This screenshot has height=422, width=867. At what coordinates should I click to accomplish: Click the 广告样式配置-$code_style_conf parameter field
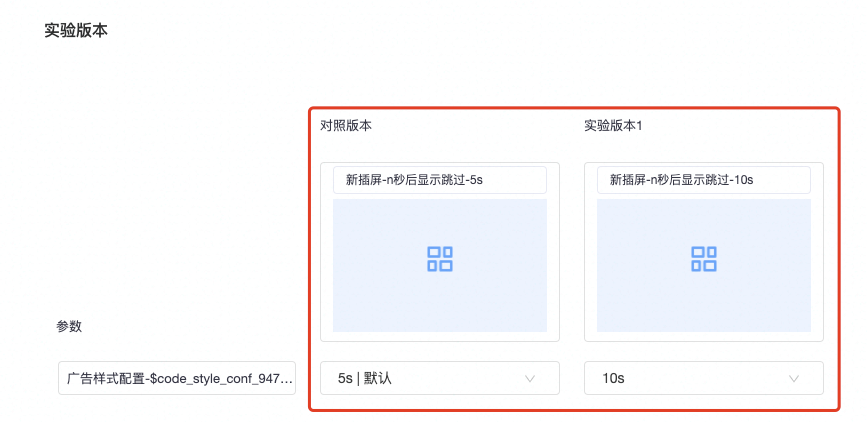[x=177, y=378]
